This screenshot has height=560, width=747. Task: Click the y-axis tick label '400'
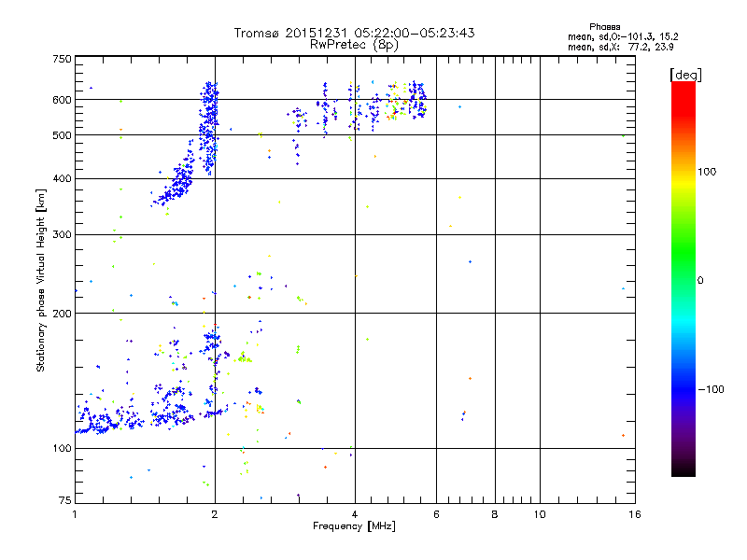click(x=62, y=179)
